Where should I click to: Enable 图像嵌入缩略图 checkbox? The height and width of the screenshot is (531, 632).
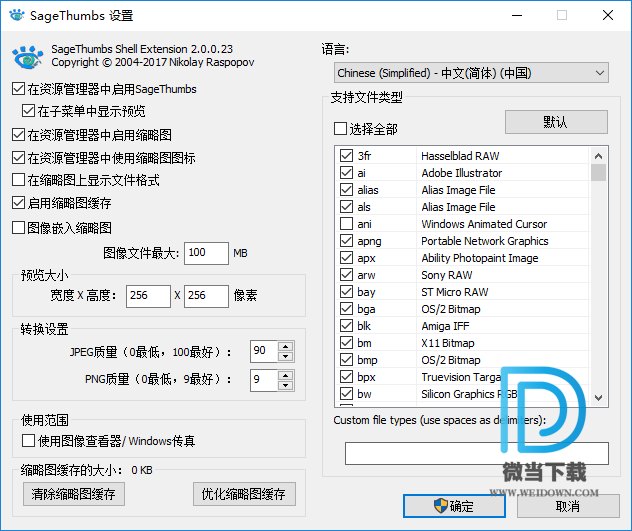pyautogui.click(x=19, y=228)
